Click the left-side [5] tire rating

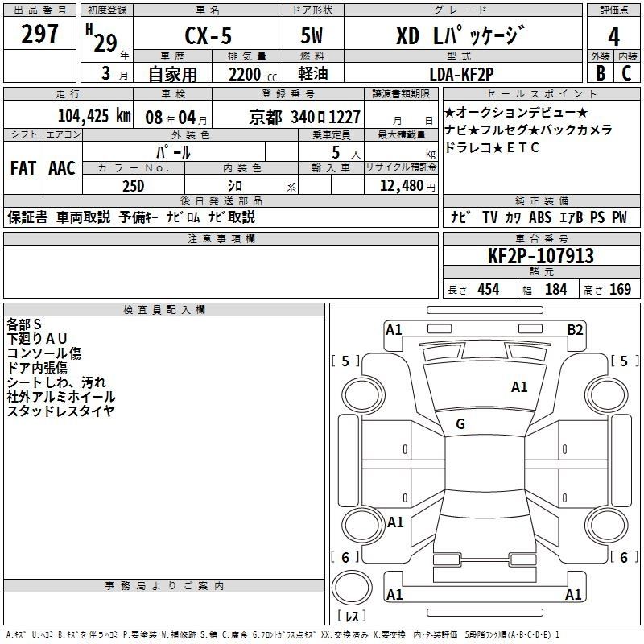[346, 361]
